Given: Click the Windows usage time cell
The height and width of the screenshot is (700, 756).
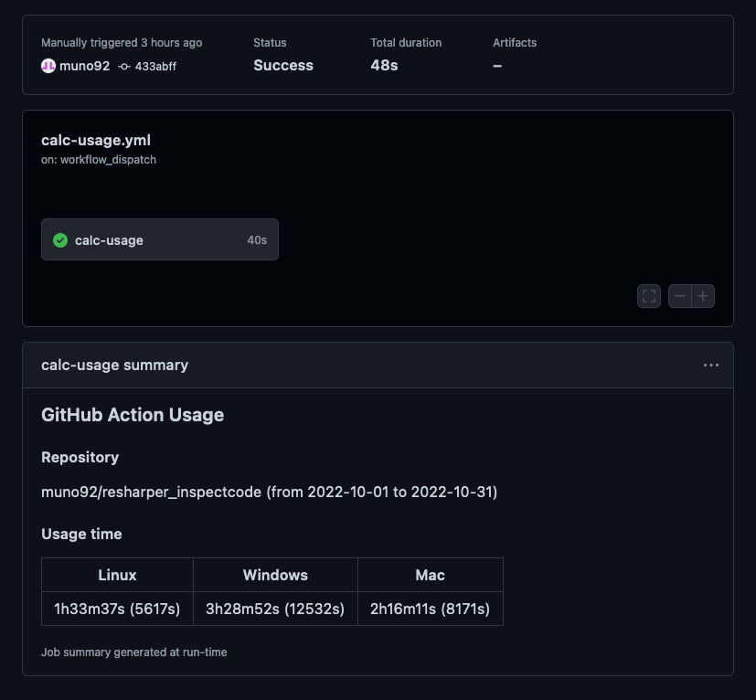Looking at the screenshot, I should 275,609.
